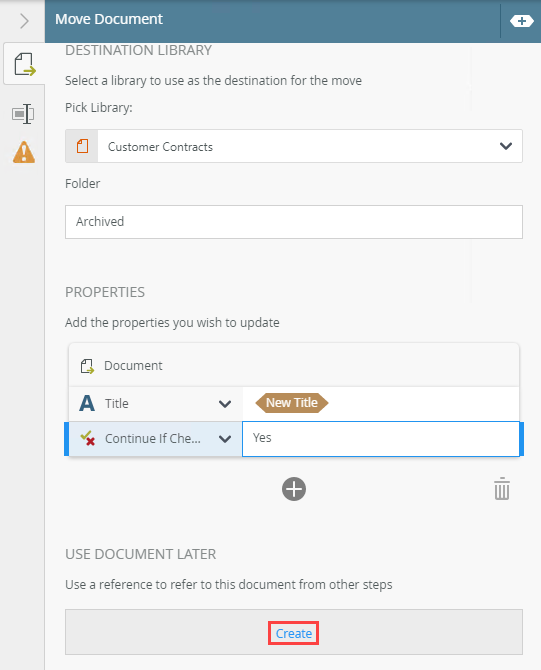Open the Move Document properties tab
This screenshot has width=541, height=670.
click(24, 64)
